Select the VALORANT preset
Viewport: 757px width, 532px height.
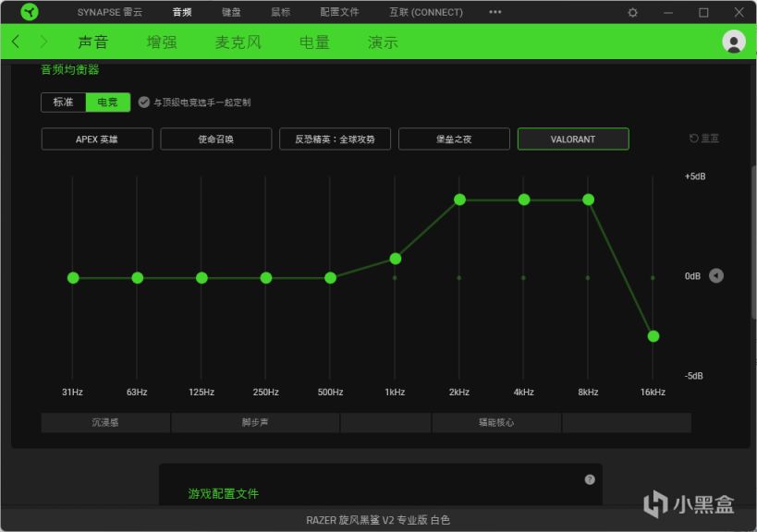click(573, 139)
